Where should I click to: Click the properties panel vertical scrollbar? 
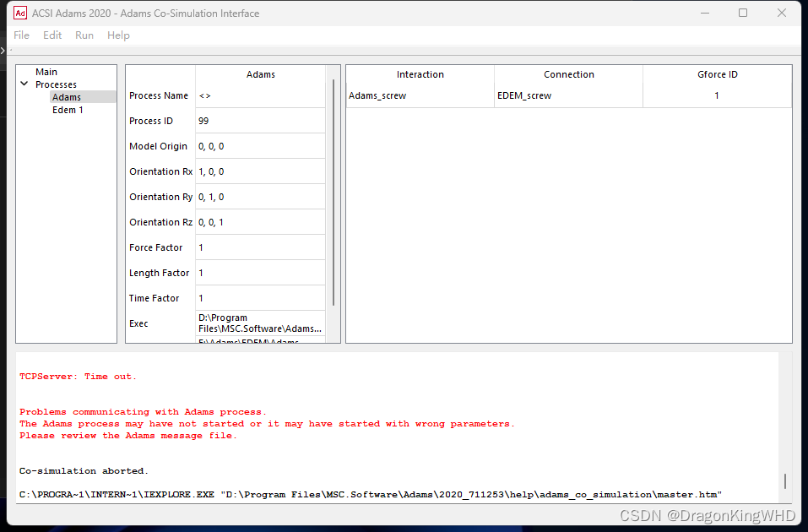[334, 193]
